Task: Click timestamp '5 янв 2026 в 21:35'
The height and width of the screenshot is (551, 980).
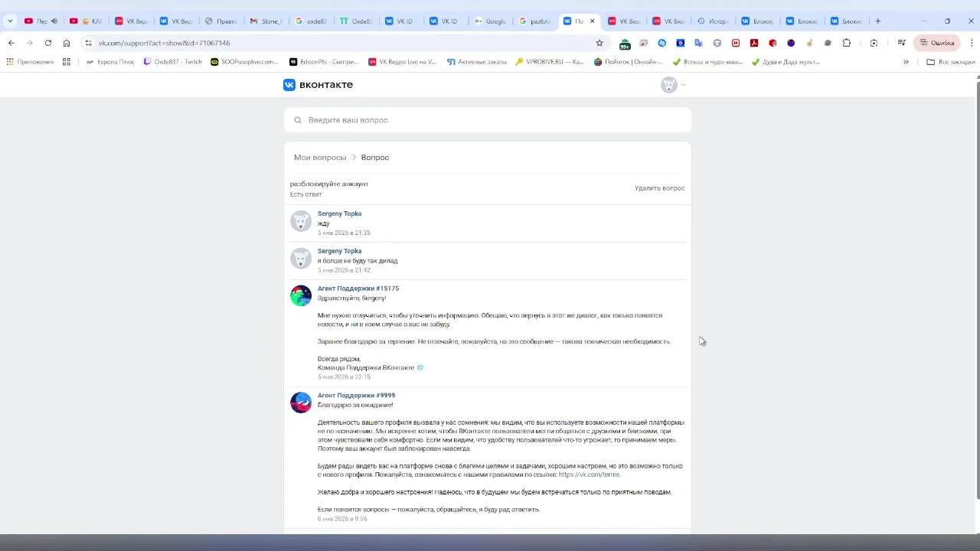Action: point(344,233)
